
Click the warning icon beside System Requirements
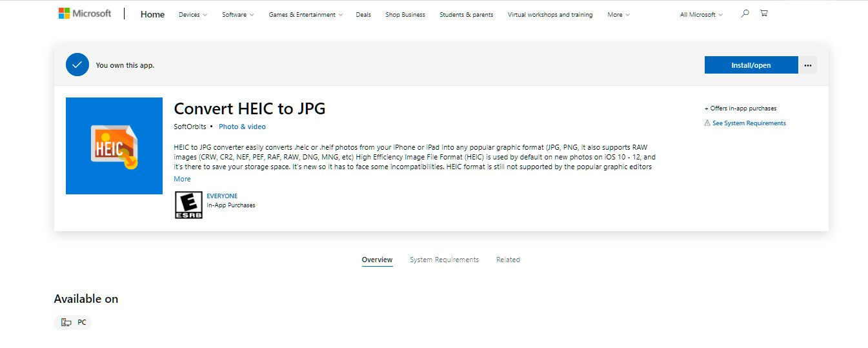click(x=707, y=123)
